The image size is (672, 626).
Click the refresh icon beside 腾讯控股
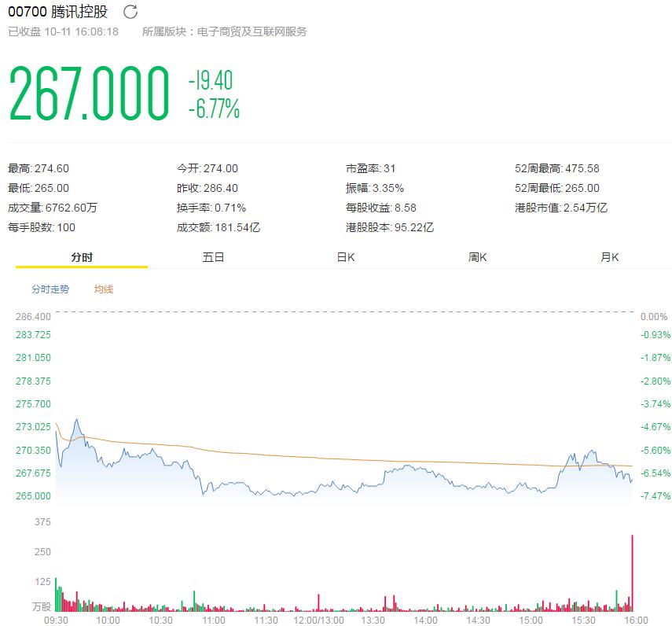[x=130, y=12]
